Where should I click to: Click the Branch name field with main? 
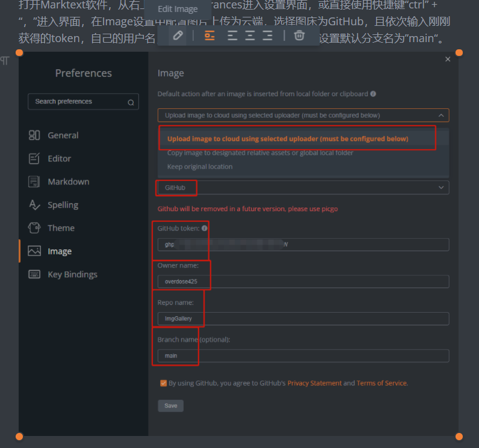point(303,356)
